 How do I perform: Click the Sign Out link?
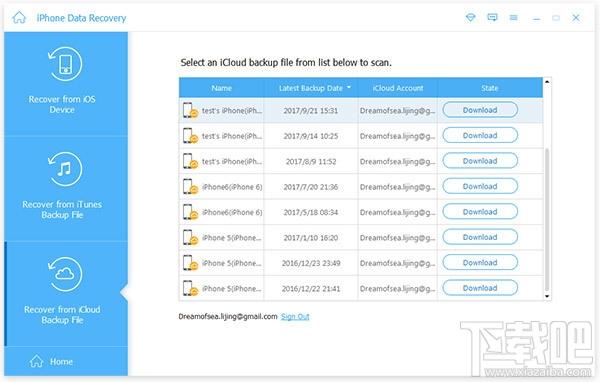(x=295, y=317)
